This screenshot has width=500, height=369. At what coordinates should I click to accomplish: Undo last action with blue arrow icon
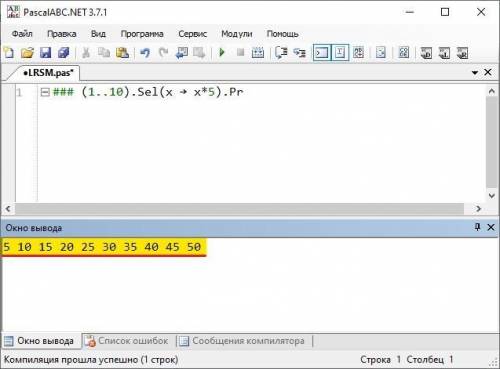click(145, 53)
